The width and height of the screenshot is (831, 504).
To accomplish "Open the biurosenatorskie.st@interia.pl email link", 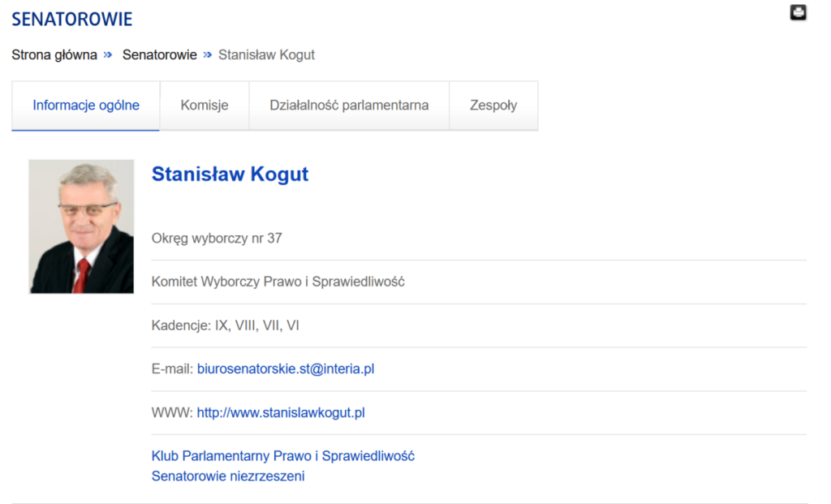I will 285,369.
